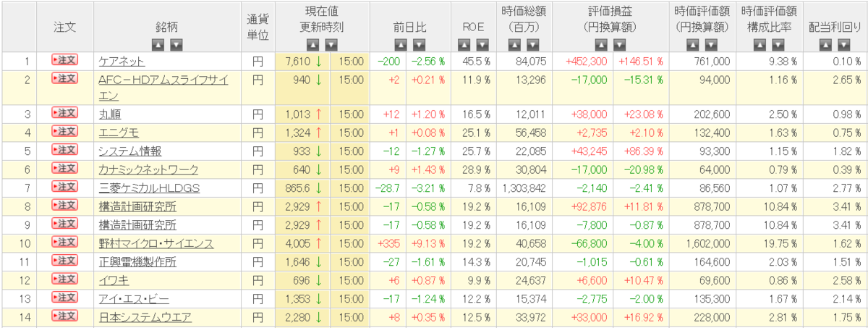Image resolution: width=868 pixels, height=328 pixels.
Task: Order アイ・エス・ビー via 注文
Action: click(x=64, y=298)
